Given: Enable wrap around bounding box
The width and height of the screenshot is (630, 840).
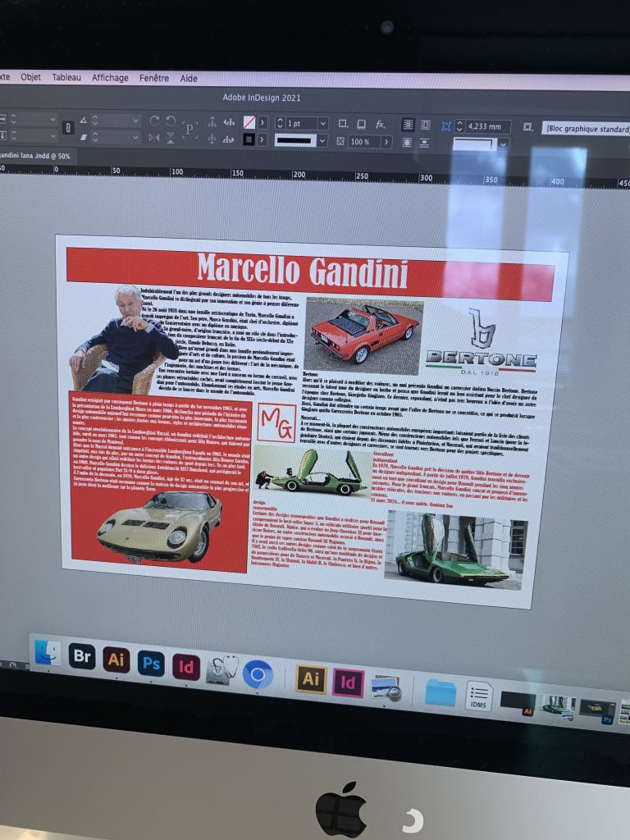Looking at the screenshot, I should coord(426,126).
